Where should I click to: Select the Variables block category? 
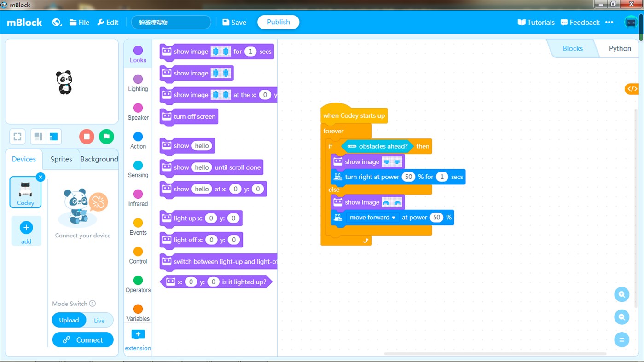click(x=138, y=313)
